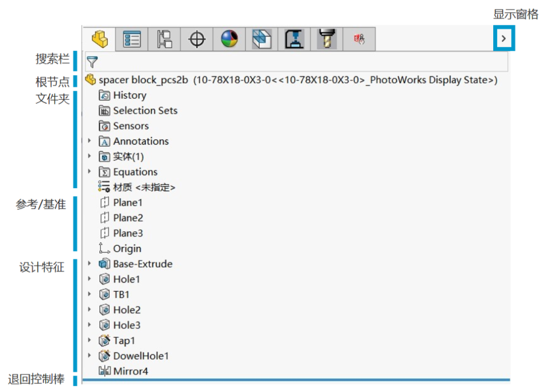Click the Sensors folder icon

coord(105,126)
